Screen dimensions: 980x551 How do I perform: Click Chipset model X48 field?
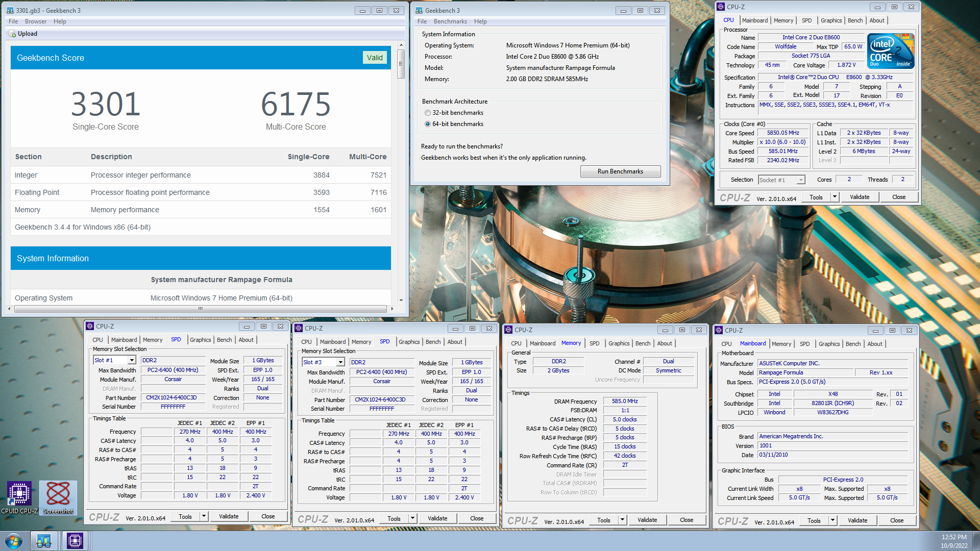[x=833, y=394]
